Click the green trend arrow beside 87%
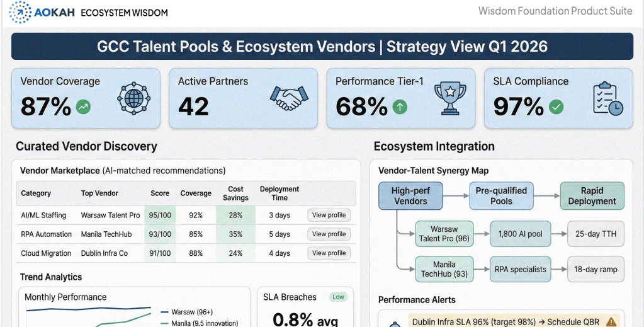The height and width of the screenshot is (327, 644). (x=83, y=107)
